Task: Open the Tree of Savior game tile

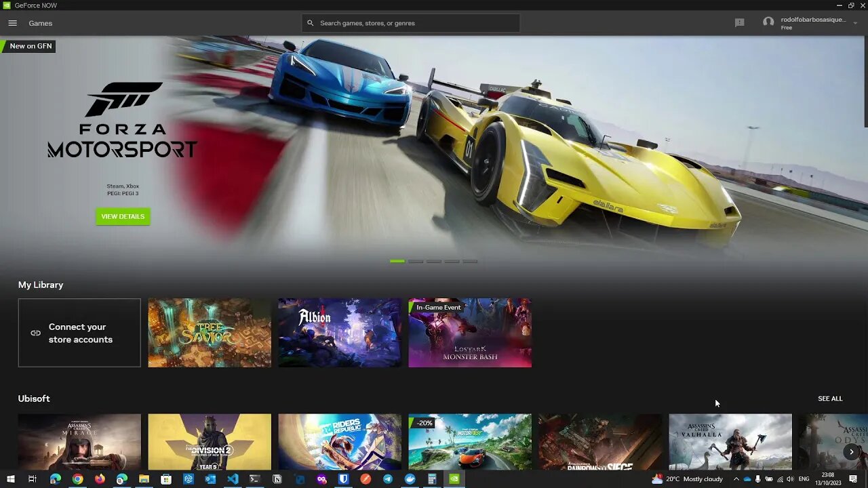Action: [210, 333]
